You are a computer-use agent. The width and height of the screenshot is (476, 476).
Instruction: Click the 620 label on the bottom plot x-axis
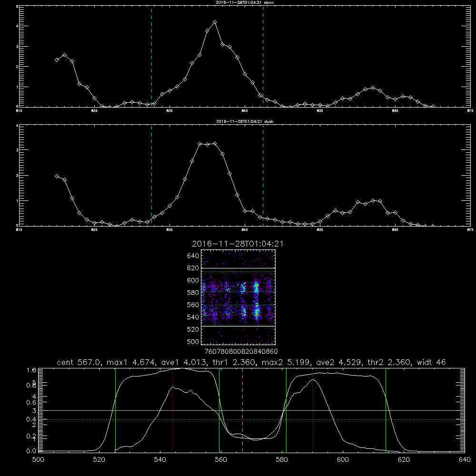(404, 460)
